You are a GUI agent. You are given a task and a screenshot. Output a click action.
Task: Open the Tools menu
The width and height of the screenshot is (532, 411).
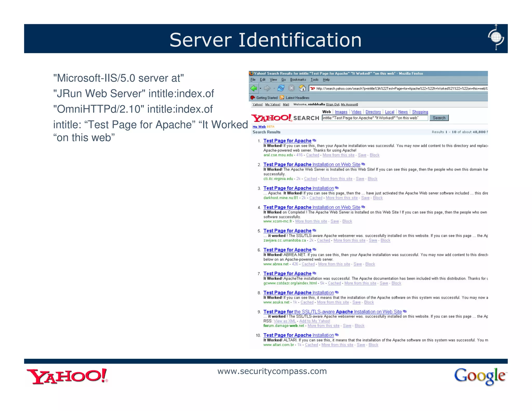click(314, 80)
